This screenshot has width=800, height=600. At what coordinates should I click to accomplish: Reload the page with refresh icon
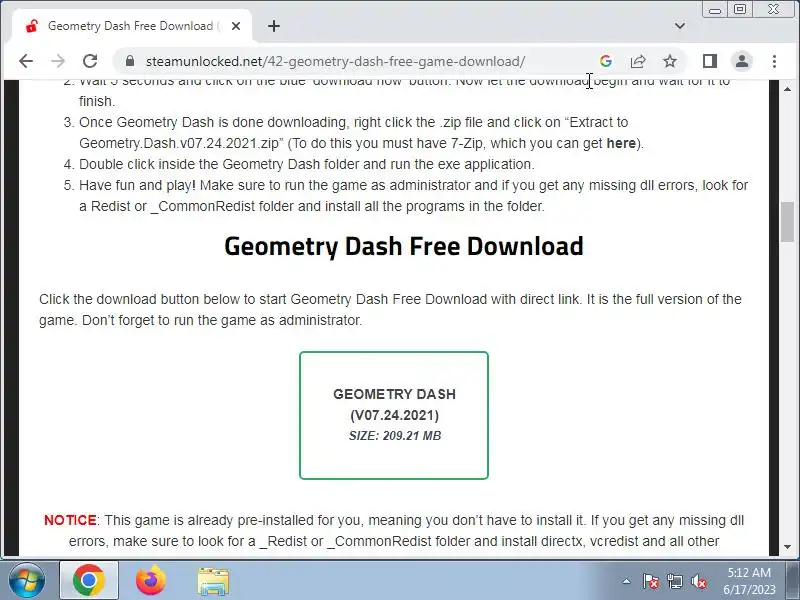[90, 61]
